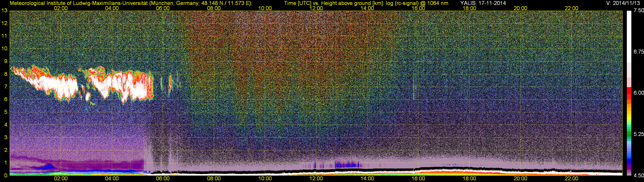
Task: Select the 22:00 label on the top time axis
Action: tap(571, 8)
